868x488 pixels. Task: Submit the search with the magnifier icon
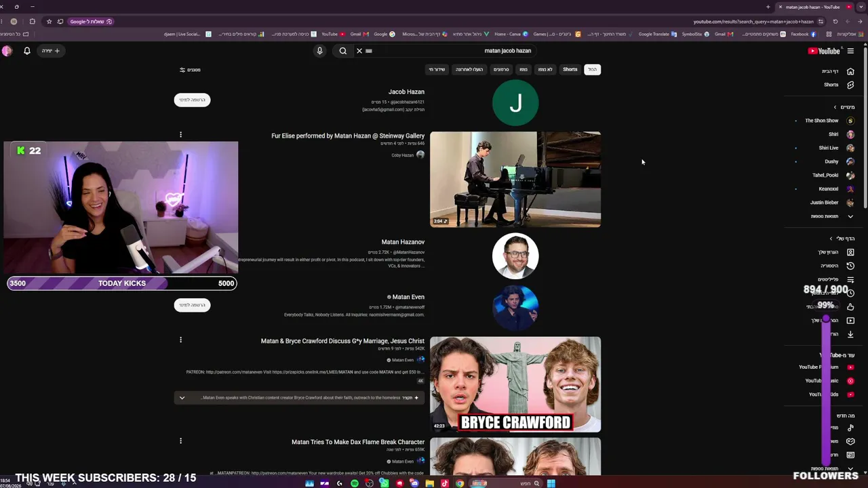click(x=343, y=51)
